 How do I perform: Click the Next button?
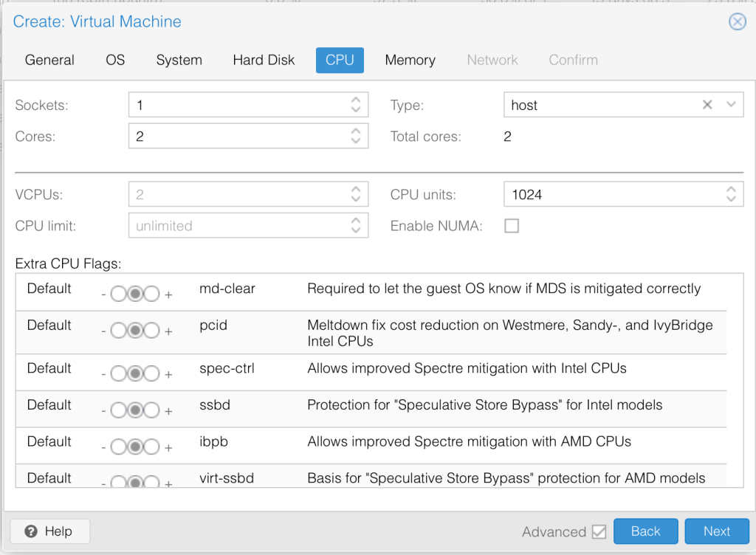[716, 531]
